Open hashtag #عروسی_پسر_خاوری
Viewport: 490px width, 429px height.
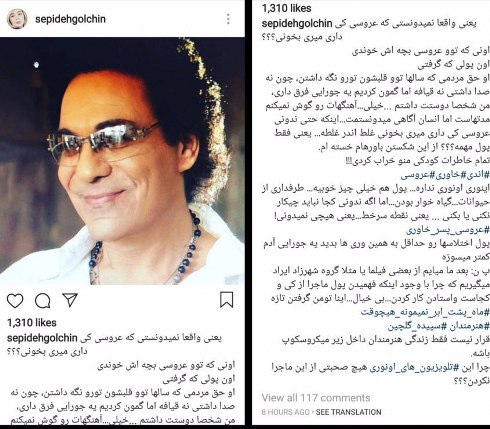point(448,230)
